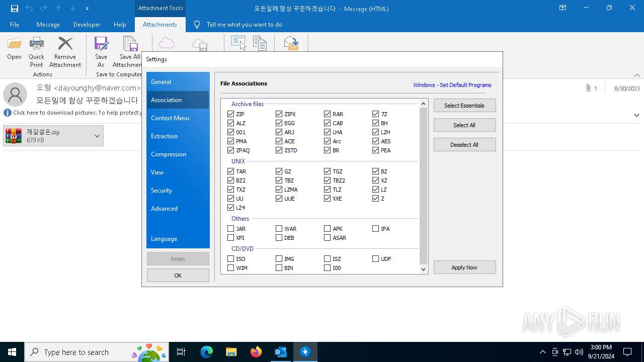Click the Deselect All button
Screen dimensions: 644x362
pos(464,145)
